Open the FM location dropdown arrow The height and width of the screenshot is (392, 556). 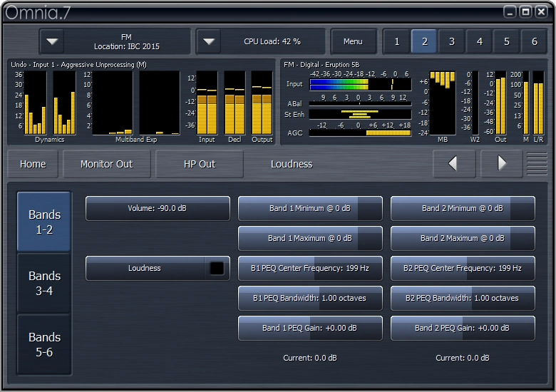click(52, 41)
